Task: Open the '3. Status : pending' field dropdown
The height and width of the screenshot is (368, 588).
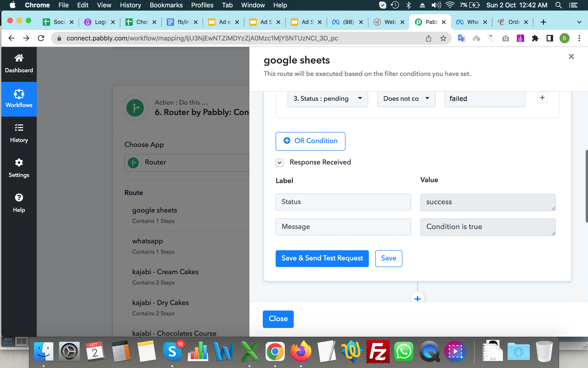Action: click(x=328, y=99)
